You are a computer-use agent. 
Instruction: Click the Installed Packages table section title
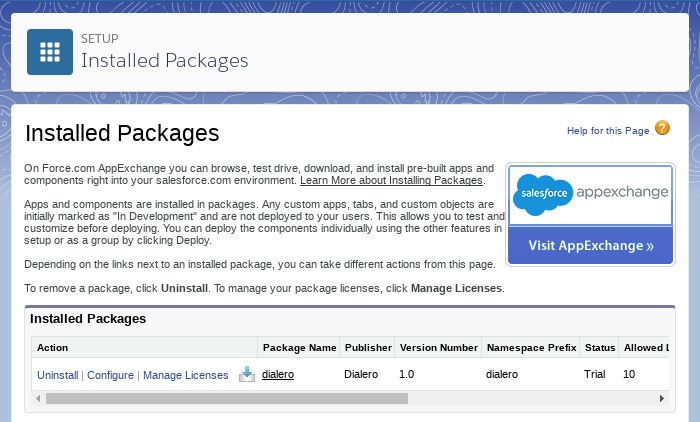click(x=88, y=318)
